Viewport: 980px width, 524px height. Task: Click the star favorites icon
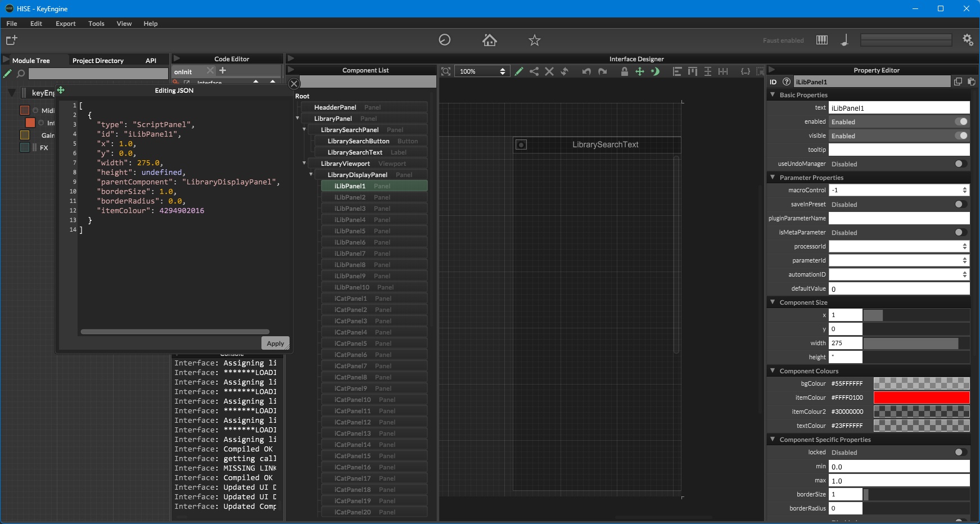(x=534, y=40)
